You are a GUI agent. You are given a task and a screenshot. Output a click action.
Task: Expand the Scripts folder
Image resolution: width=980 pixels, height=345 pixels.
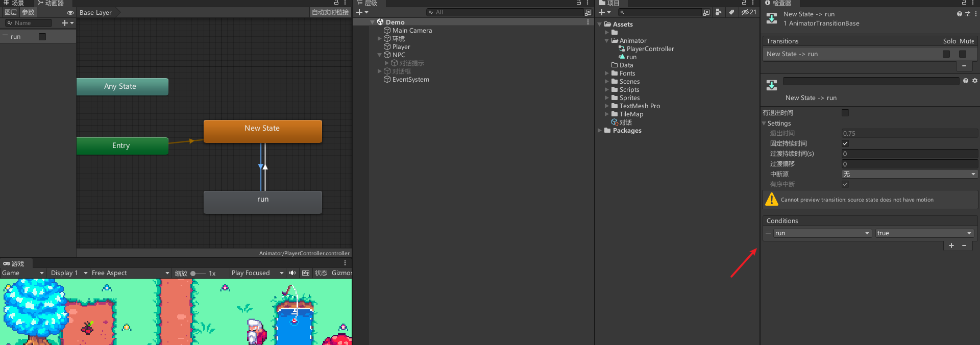click(x=607, y=90)
